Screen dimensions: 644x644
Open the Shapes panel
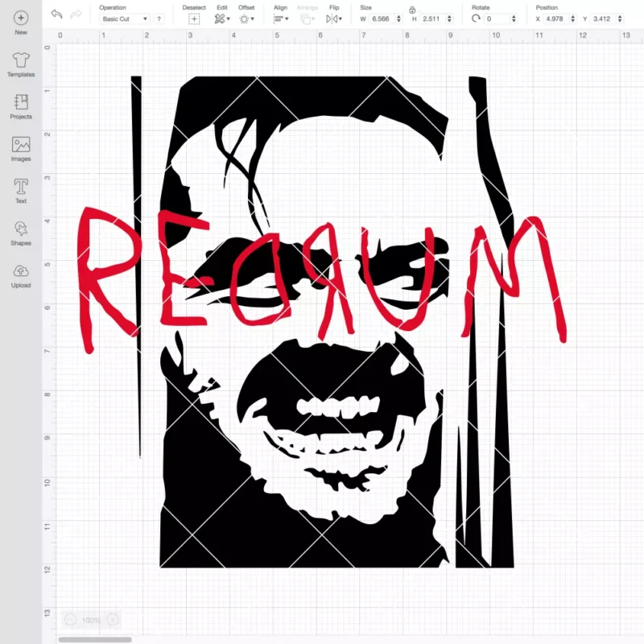21,233
